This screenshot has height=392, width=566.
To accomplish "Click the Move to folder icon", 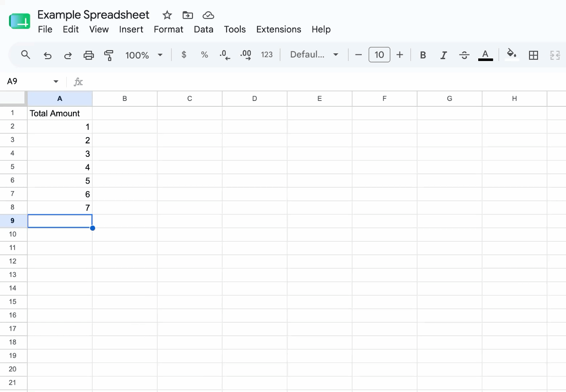I will (188, 15).
